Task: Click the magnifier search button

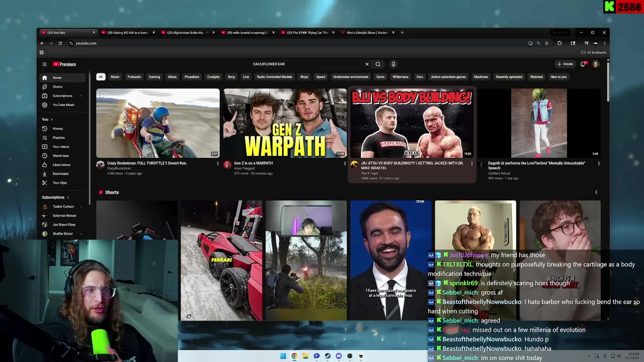Action: pos(378,64)
